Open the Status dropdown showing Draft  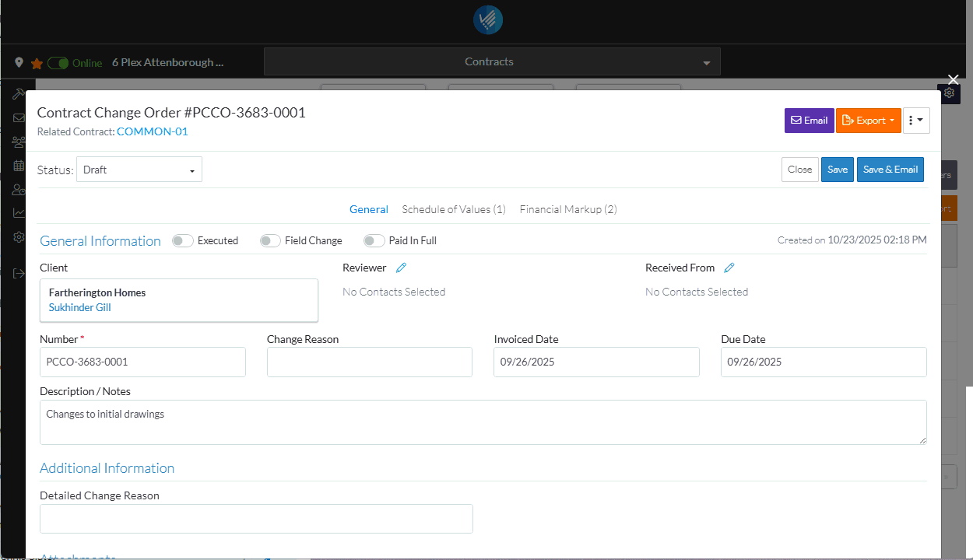coord(139,170)
